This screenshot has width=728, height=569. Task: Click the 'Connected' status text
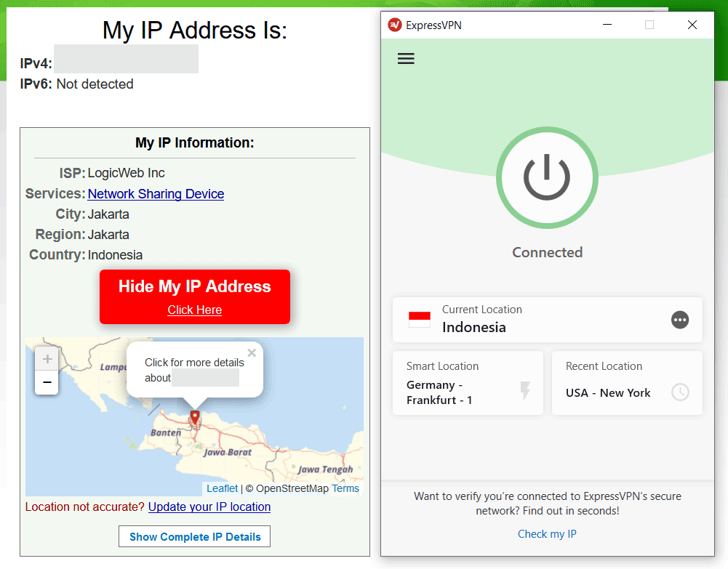[x=547, y=252]
